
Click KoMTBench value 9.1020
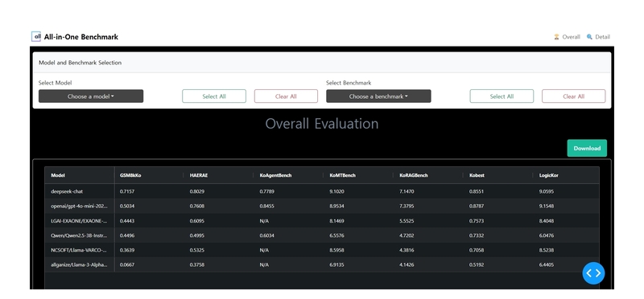click(336, 191)
